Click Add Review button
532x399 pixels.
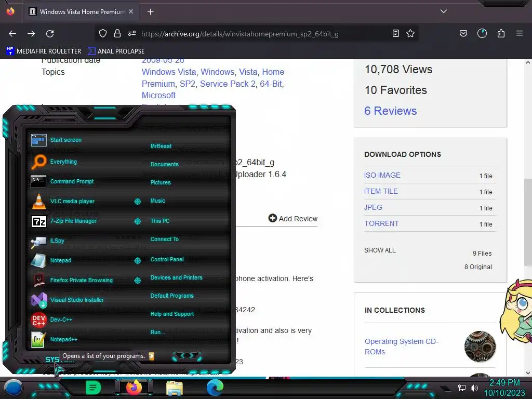(x=293, y=219)
